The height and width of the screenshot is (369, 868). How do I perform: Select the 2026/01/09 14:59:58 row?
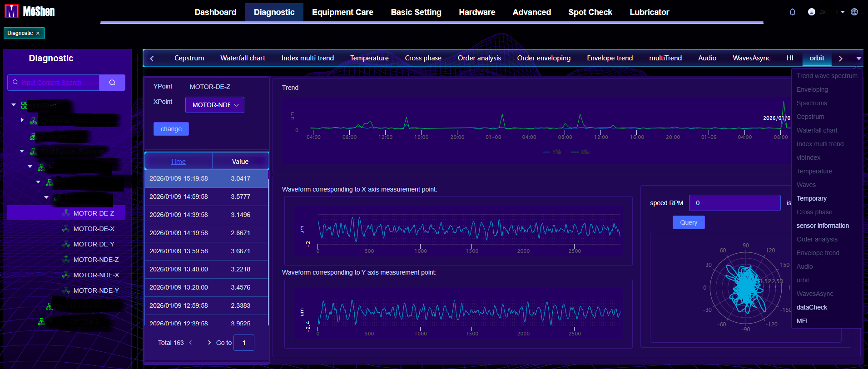(x=207, y=197)
